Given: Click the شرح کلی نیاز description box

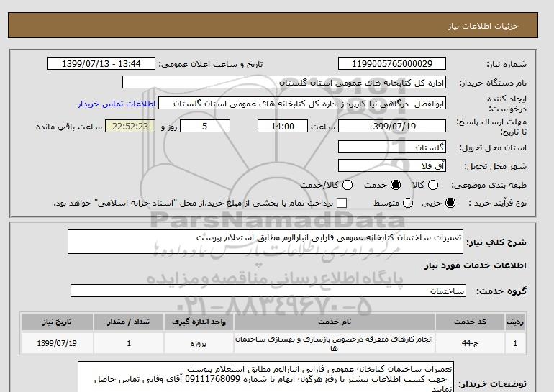Looking at the screenshot, I should click(265, 242).
